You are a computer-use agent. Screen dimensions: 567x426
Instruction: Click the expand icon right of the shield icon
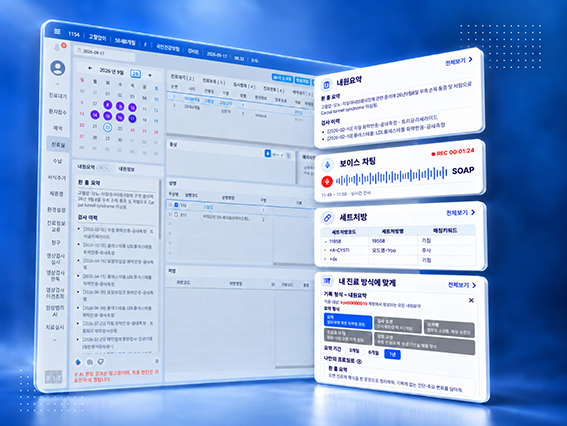pos(157,361)
